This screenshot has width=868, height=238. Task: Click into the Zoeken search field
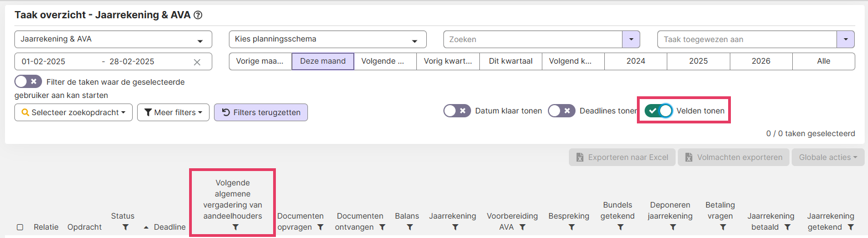coord(533,39)
